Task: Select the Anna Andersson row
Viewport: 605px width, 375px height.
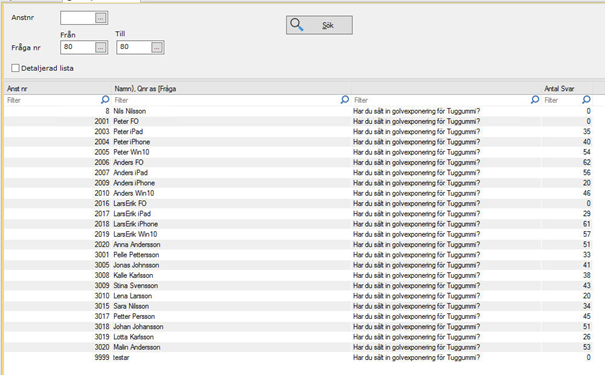Action: tap(298, 245)
